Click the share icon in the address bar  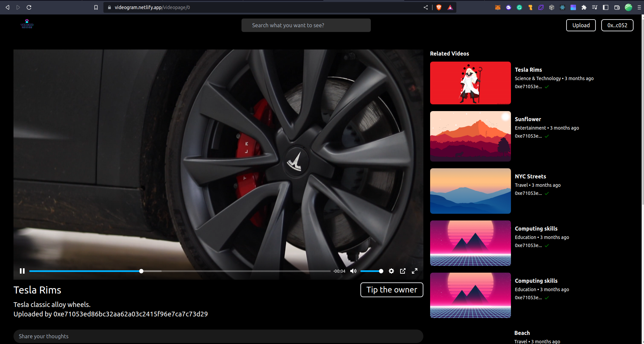[x=426, y=7]
